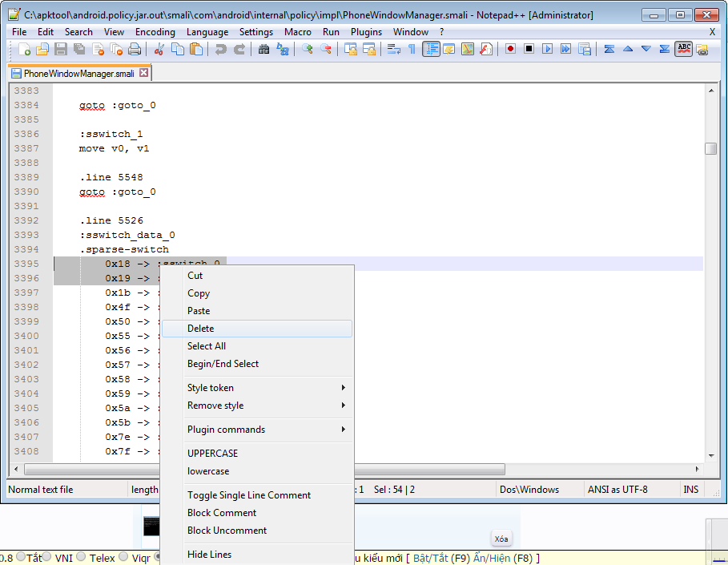
Task: Click the Save All toolbar icon
Action: click(x=79, y=49)
